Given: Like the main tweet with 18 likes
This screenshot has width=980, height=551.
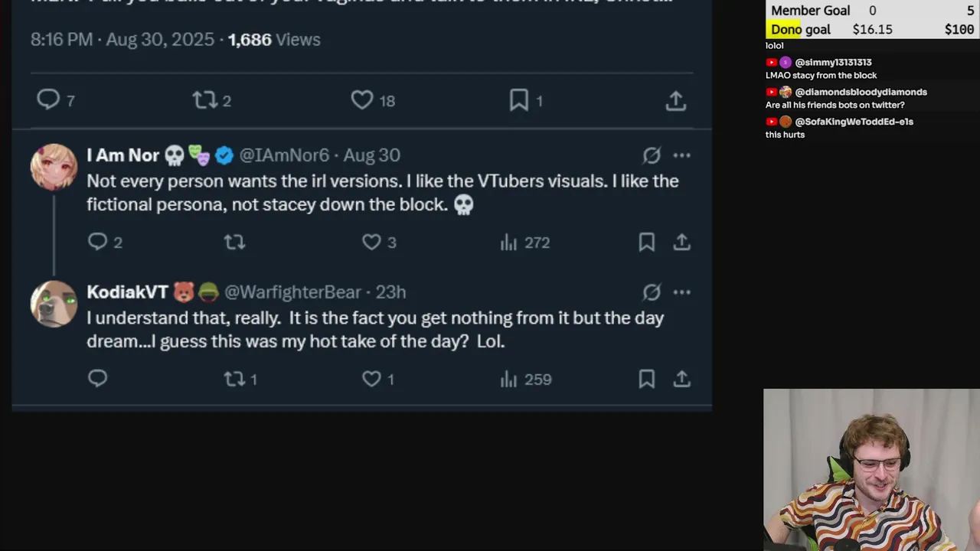Looking at the screenshot, I should (x=362, y=99).
